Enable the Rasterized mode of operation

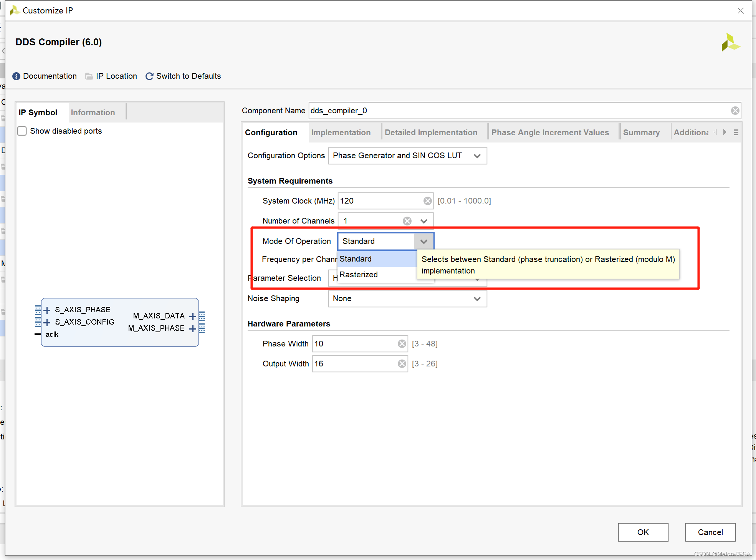(x=359, y=275)
